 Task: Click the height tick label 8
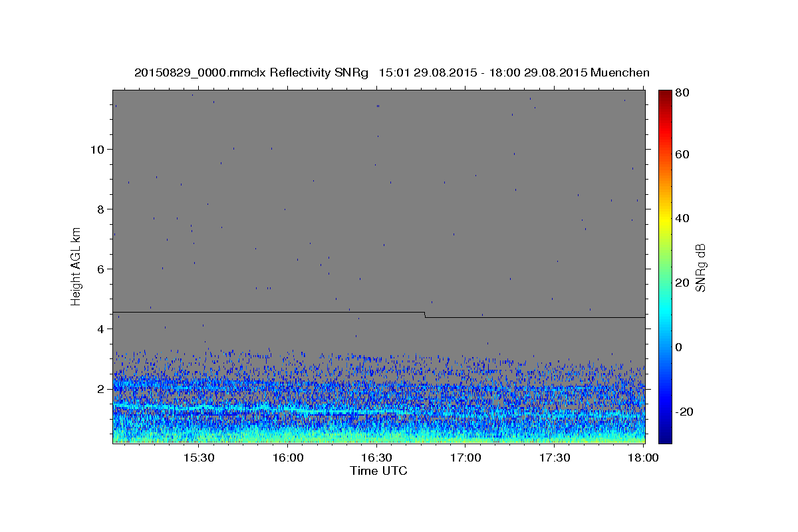[99, 209]
